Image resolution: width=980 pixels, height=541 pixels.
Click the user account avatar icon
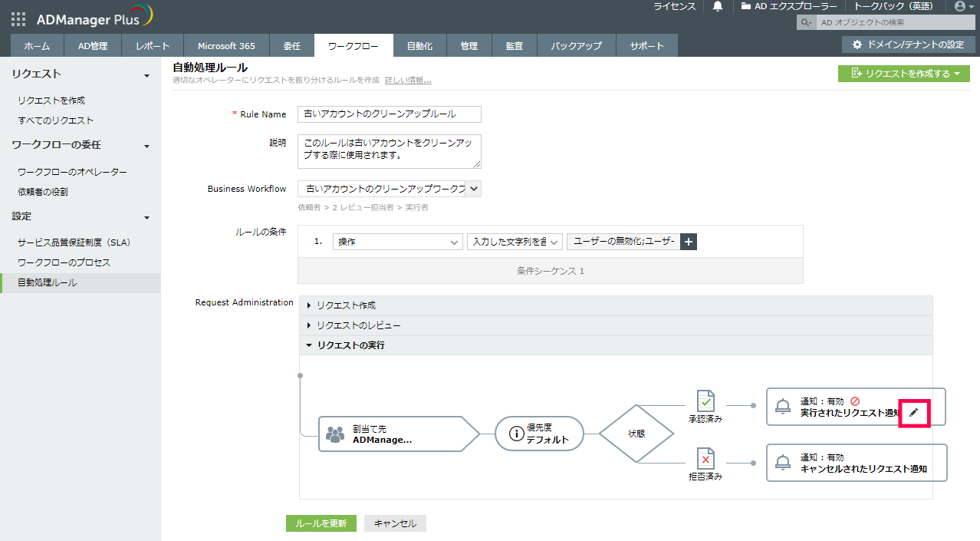tap(960, 6)
